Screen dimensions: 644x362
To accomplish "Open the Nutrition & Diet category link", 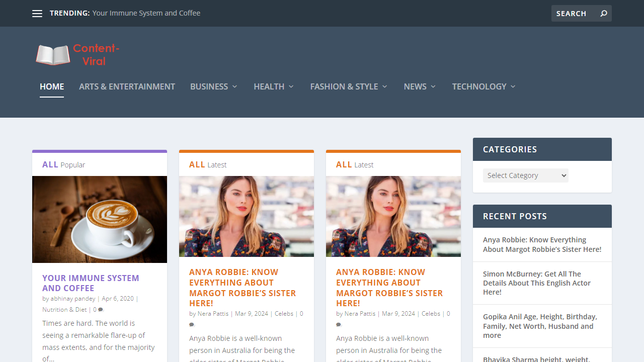I will tap(64, 309).
